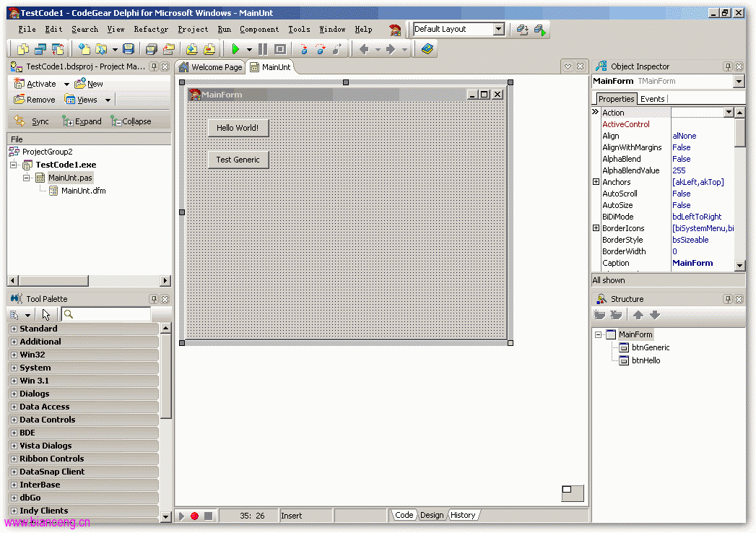Expand the BorderIcons property

pos(596,228)
